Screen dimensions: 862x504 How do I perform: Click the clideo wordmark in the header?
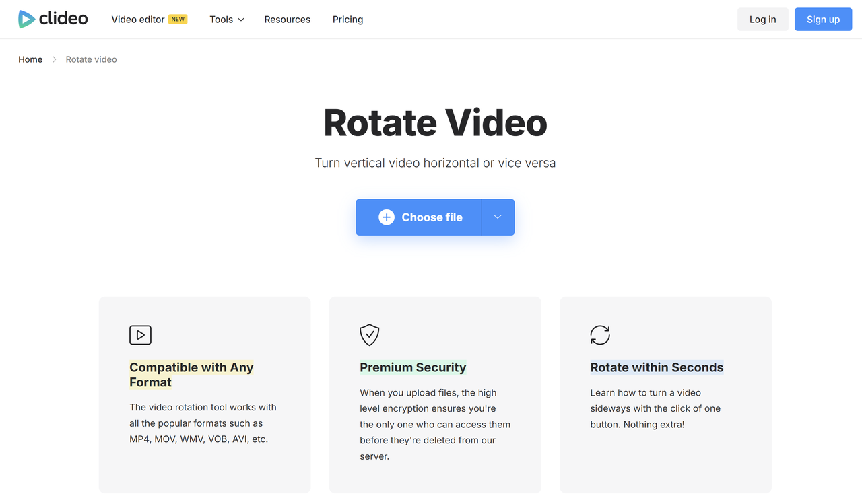(63, 19)
